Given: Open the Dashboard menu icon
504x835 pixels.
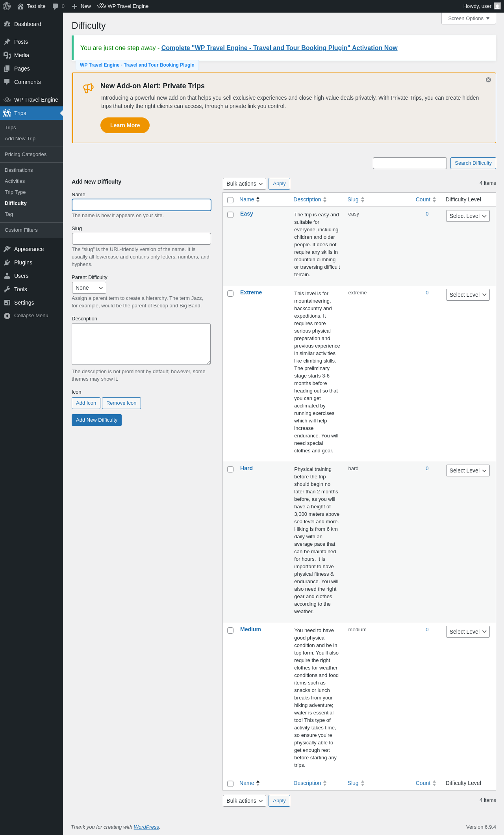Looking at the screenshot, I should tap(7, 24).
